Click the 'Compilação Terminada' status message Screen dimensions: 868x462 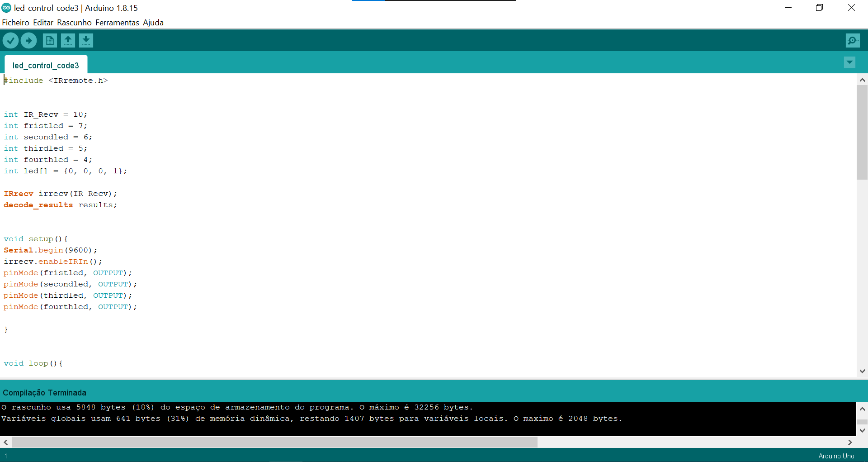[x=44, y=393]
